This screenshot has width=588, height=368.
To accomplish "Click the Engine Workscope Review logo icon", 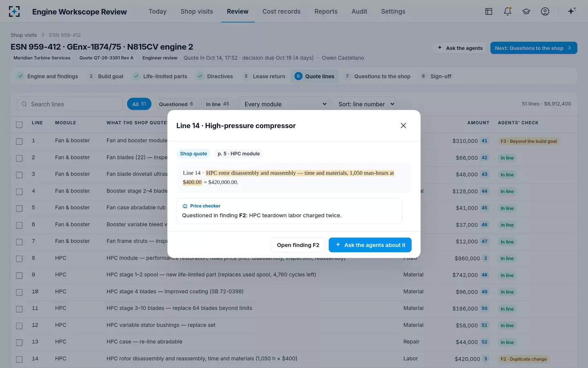I will [x=14, y=11].
